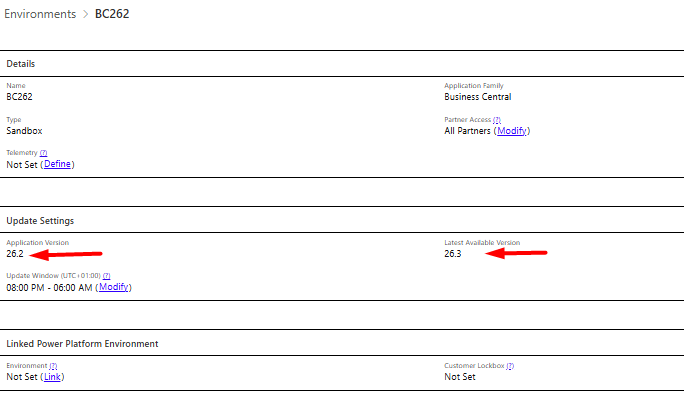Open the Update Window help icon
The height and width of the screenshot is (408, 684).
pyautogui.click(x=106, y=276)
